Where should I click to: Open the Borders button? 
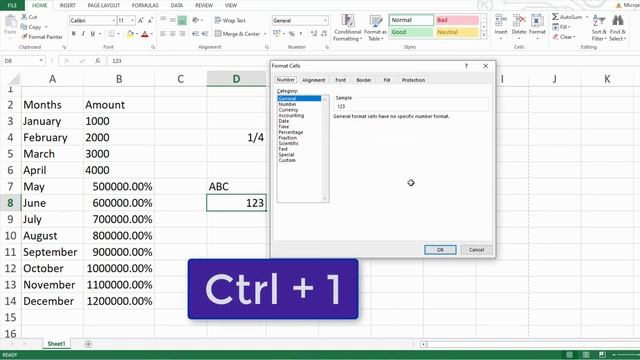pos(111,34)
